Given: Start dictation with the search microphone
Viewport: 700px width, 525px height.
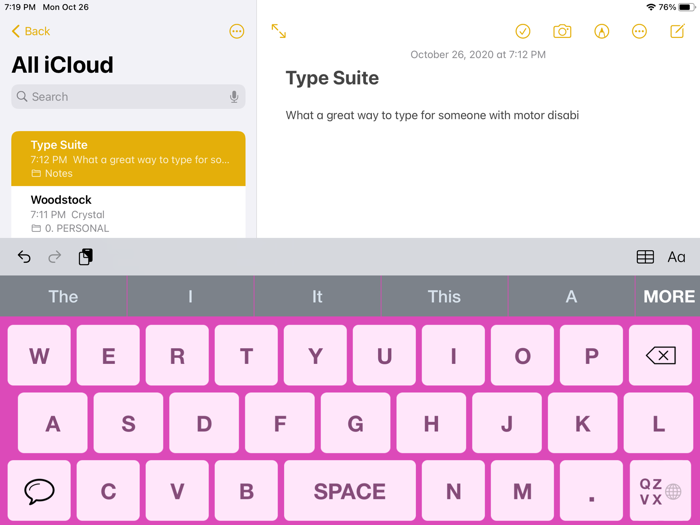Looking at the screenshot, I should click(234, 96).
